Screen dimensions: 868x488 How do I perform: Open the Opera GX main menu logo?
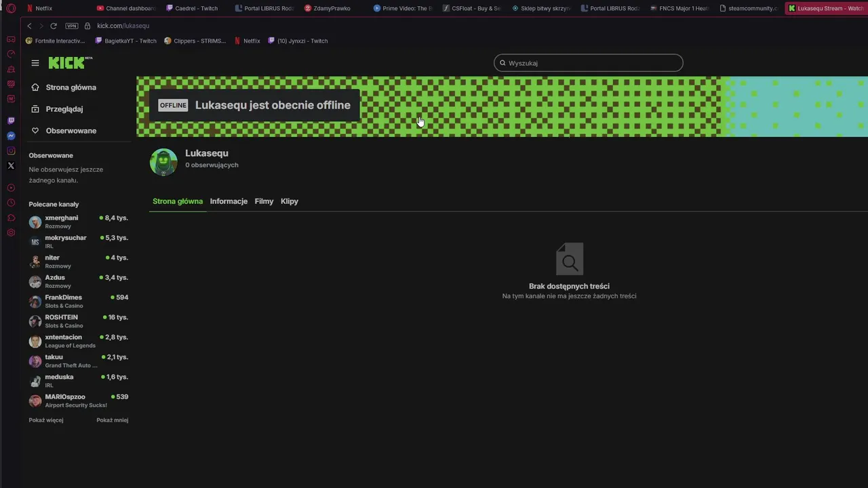click(11, 9)
